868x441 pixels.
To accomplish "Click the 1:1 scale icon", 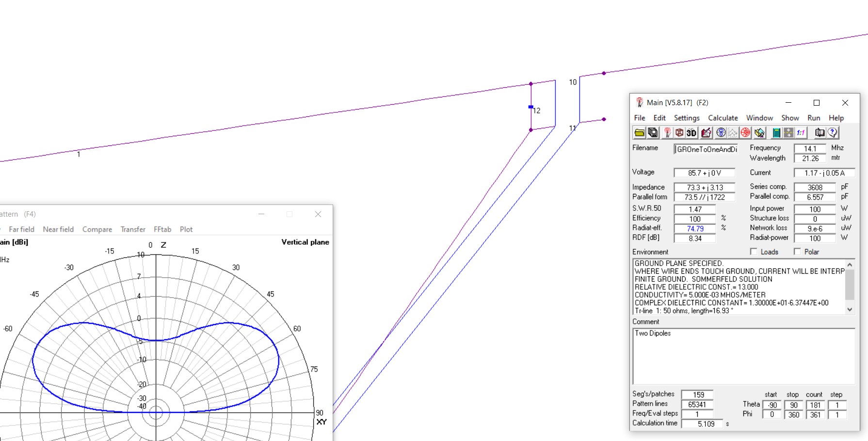I will 801,133.
